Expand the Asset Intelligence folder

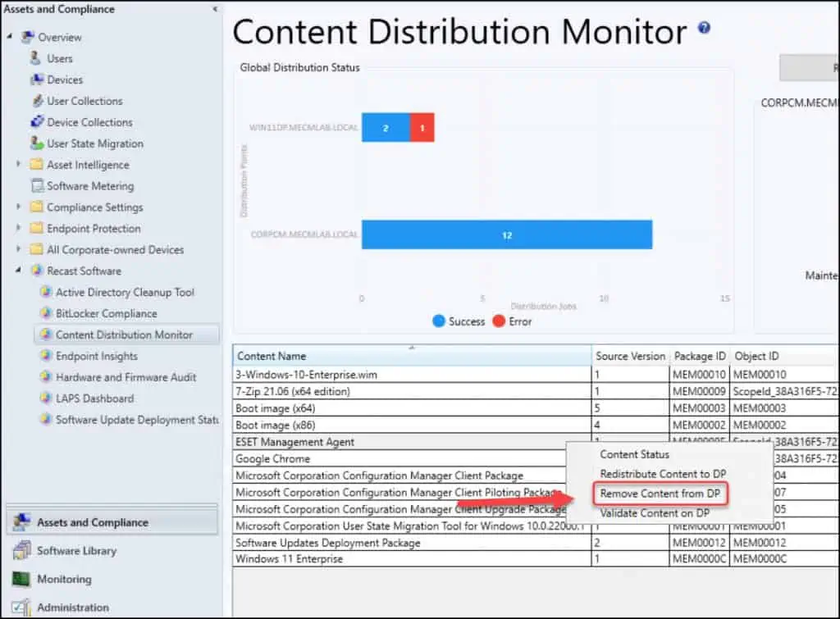[18, 164]
